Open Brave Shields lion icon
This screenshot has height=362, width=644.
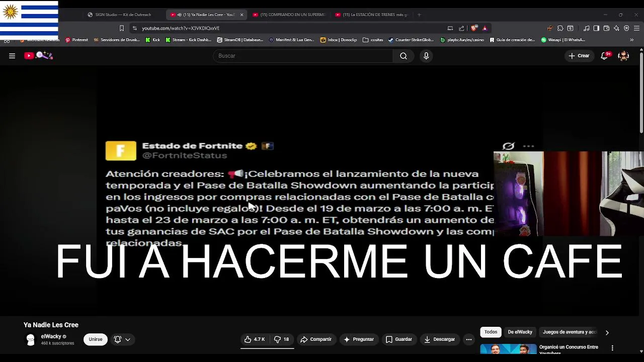pos(474,28)
